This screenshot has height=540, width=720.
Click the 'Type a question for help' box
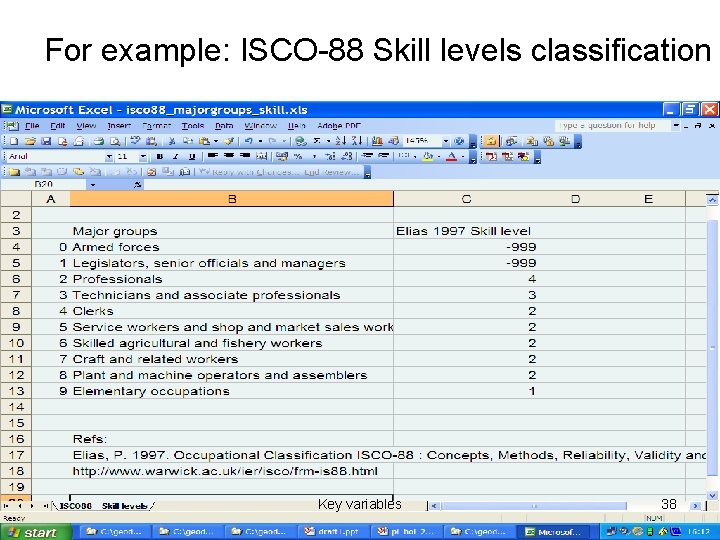(613, 125)
